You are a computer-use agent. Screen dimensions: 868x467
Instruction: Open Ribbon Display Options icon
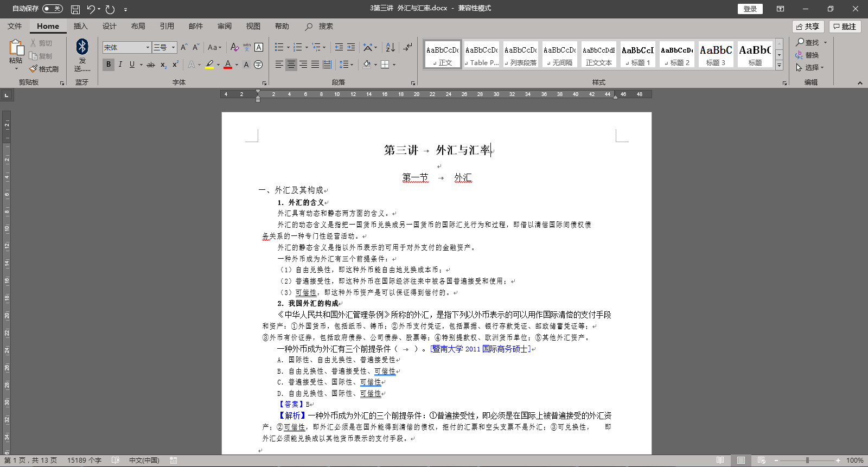tap(780, 9)
